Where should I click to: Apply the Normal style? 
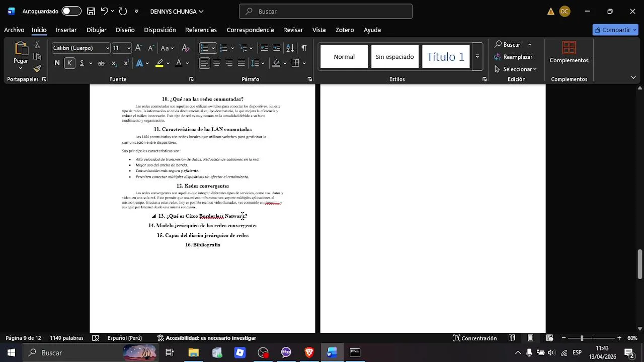coord(344,56)
